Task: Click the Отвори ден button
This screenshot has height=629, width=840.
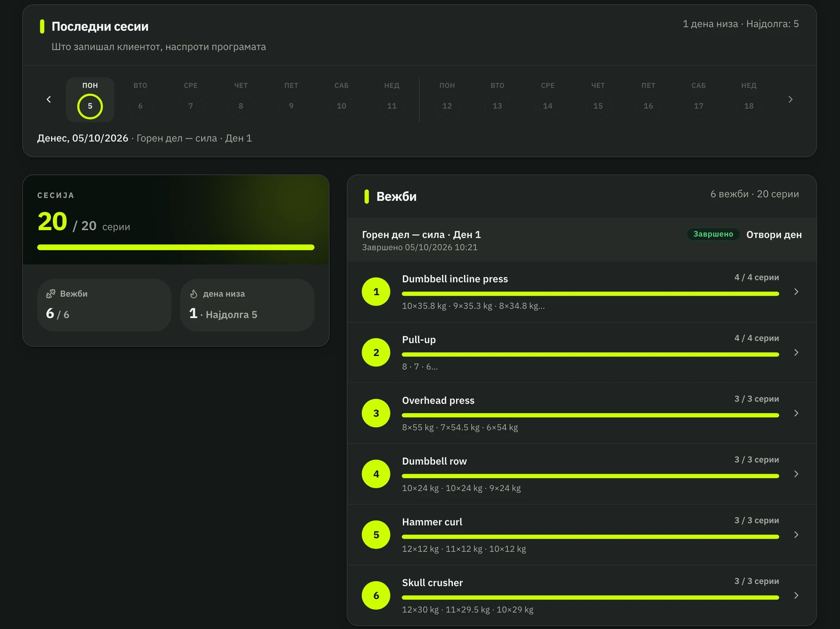Action: click(774, 235)
